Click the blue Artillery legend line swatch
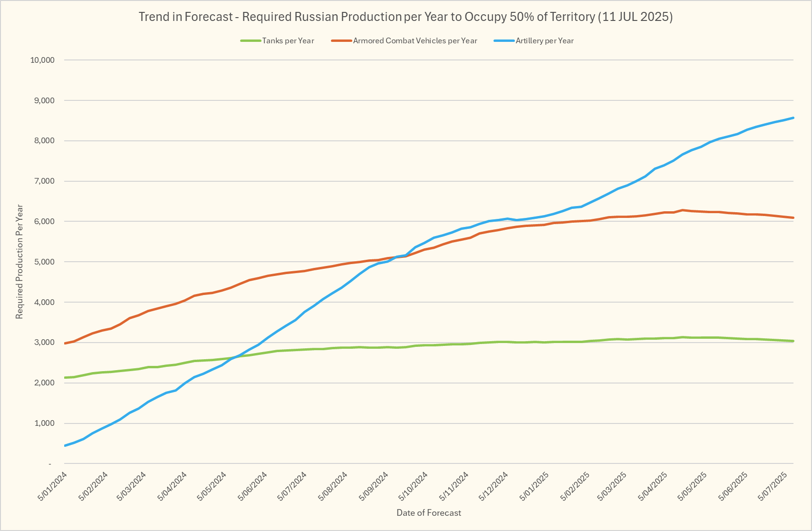 click(504, 41)
